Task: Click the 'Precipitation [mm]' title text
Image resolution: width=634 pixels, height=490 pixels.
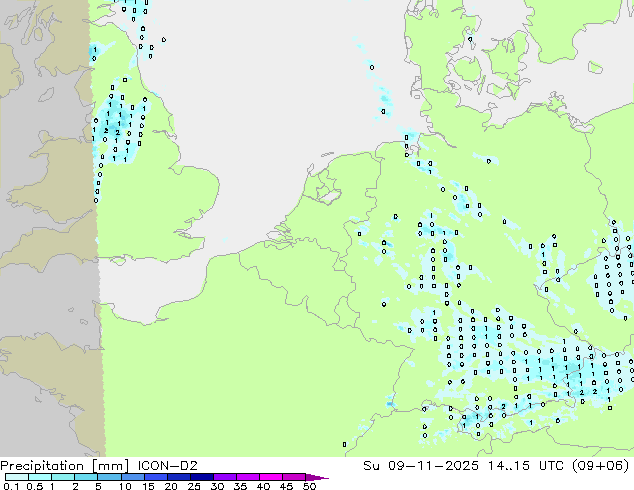Action: 65,466
